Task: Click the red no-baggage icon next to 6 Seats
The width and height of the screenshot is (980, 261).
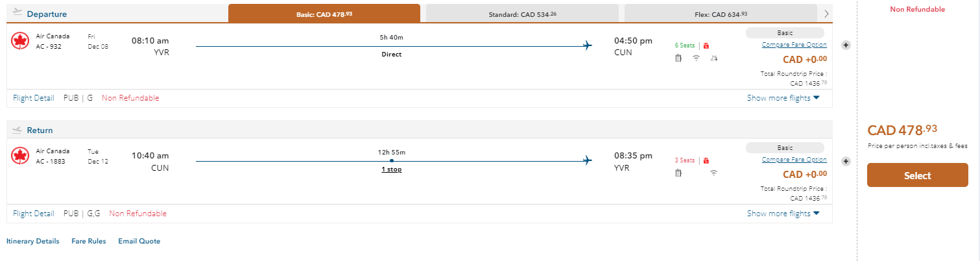Action: (706, 45)
